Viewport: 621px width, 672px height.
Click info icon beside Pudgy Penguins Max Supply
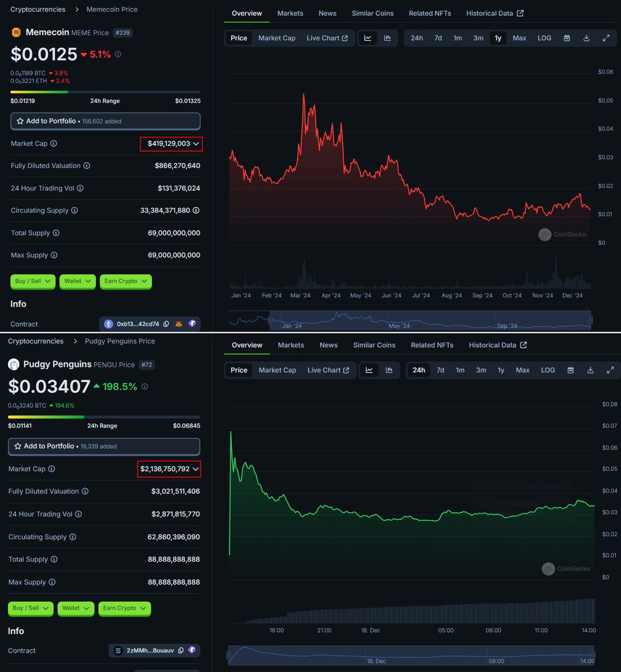click(x=52, y=582)
